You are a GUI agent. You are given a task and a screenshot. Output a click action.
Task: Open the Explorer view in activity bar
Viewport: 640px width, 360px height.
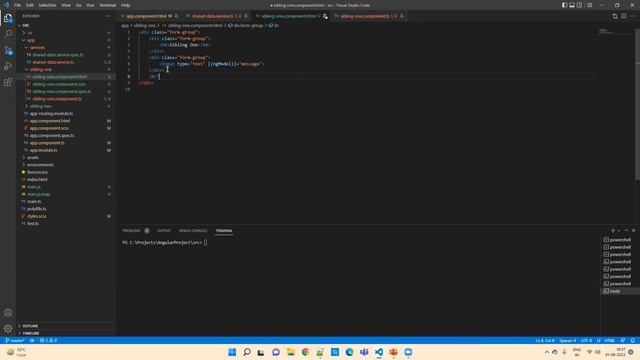[8, 18]
